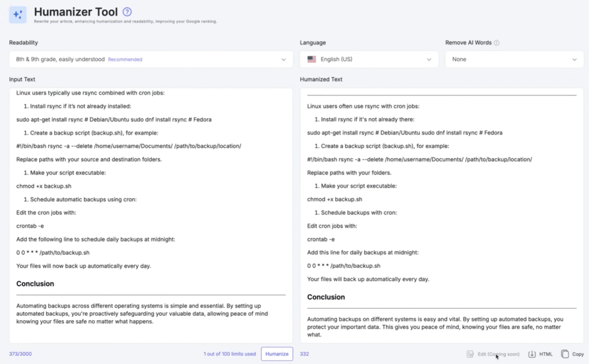Click the Humanize button
The image size is (589, 364).
[x=277, y=354]
